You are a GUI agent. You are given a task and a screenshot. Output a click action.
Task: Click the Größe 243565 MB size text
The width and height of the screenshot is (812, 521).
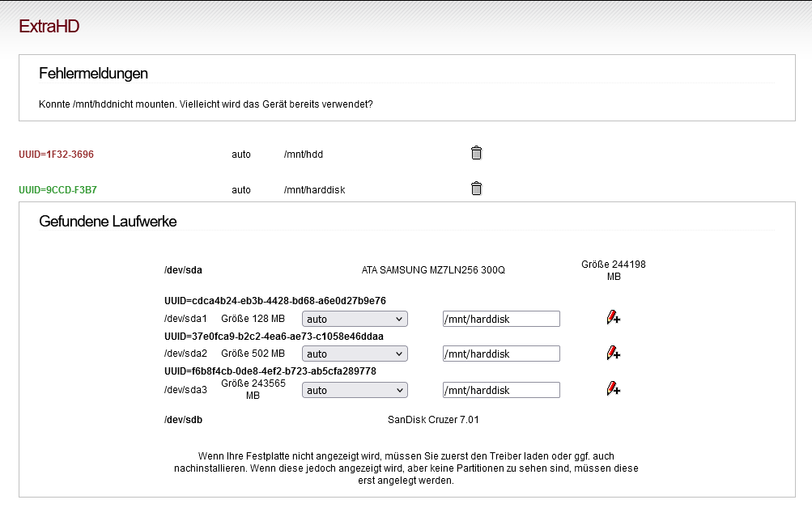click(x=253, y=390)
